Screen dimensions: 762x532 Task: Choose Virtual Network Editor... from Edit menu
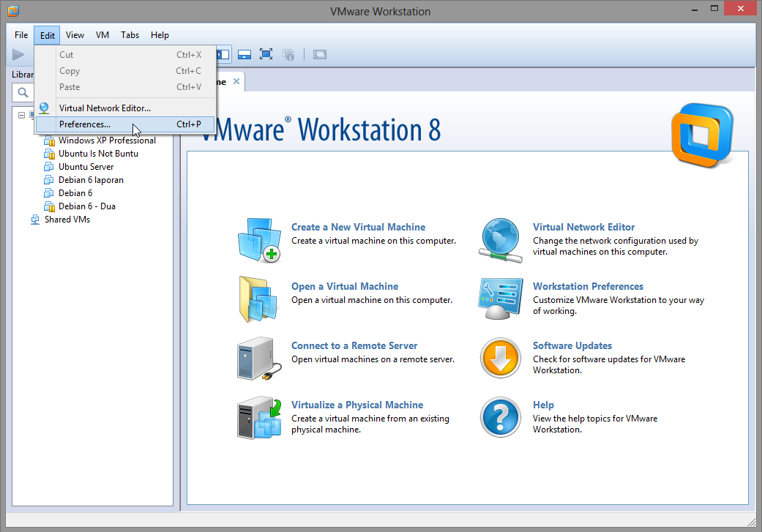(125, 108)
